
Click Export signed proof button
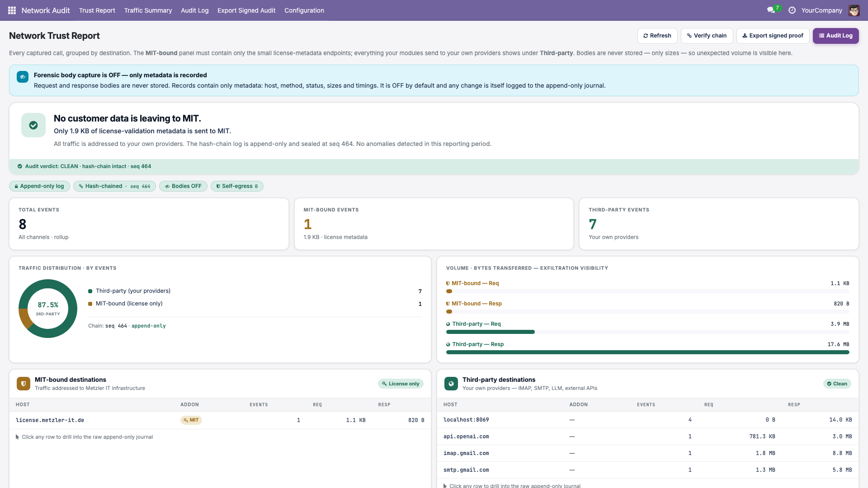point(773,36)
